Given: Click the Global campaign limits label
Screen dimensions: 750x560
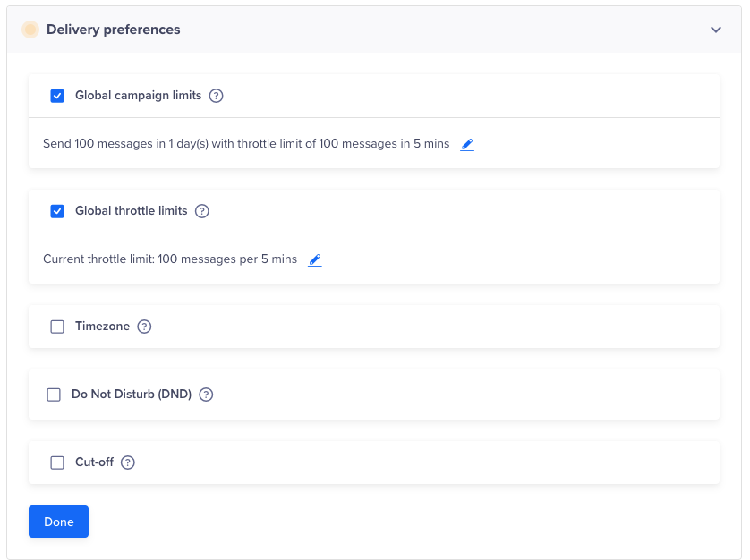Looking at the screenshot, I should click(x=139, y=96).
